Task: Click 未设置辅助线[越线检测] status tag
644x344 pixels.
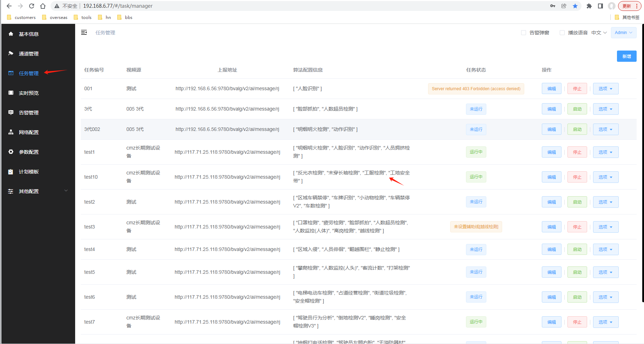Action: click(476, 227)
